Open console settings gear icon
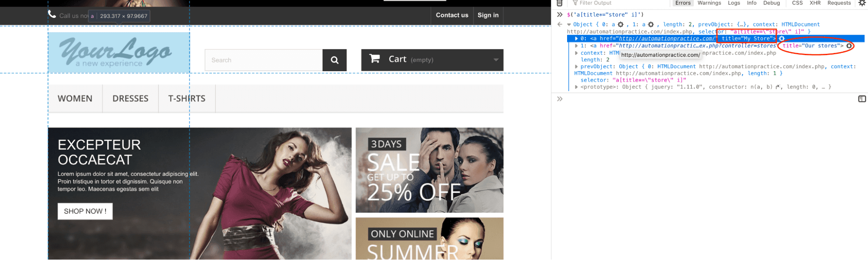The height and width of the screenshot is (260, 868). (862, 3)
